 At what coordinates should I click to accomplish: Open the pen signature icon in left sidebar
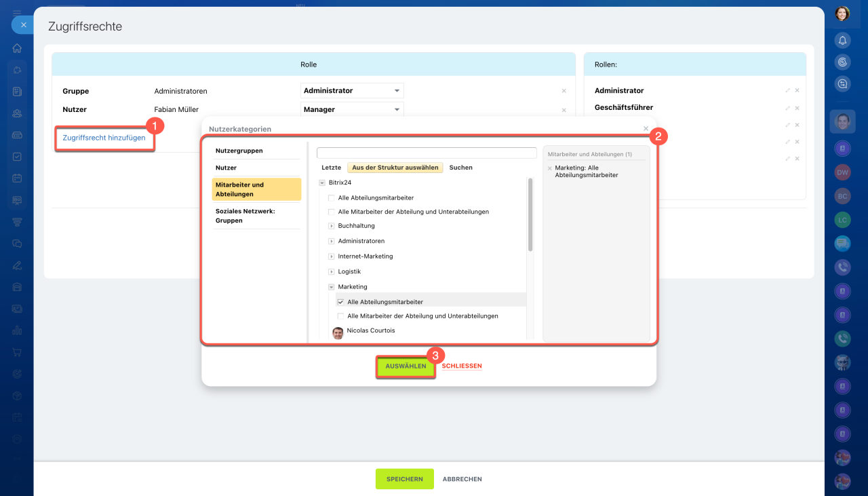pyautogui.click(x=17, y=265)
